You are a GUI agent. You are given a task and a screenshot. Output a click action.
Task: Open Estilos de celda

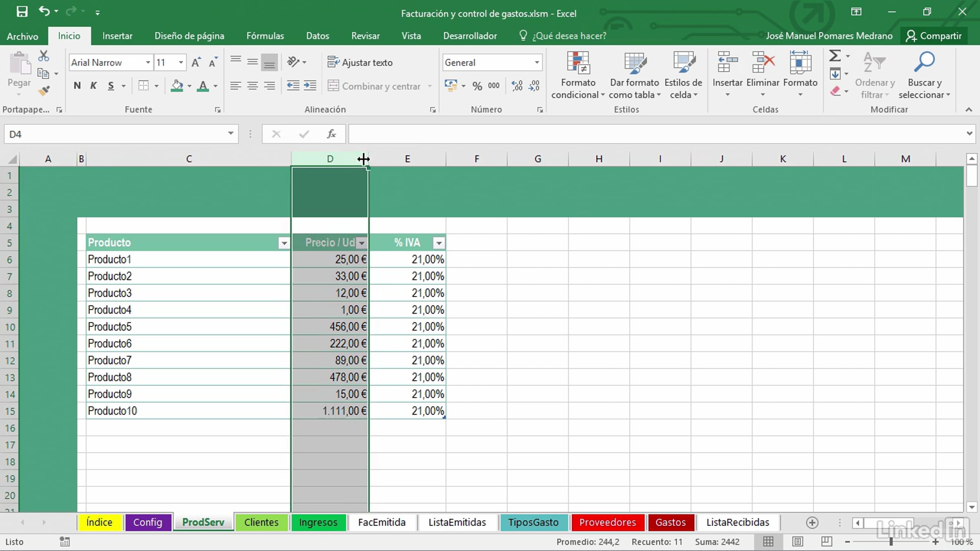click(x=683, y=75)
